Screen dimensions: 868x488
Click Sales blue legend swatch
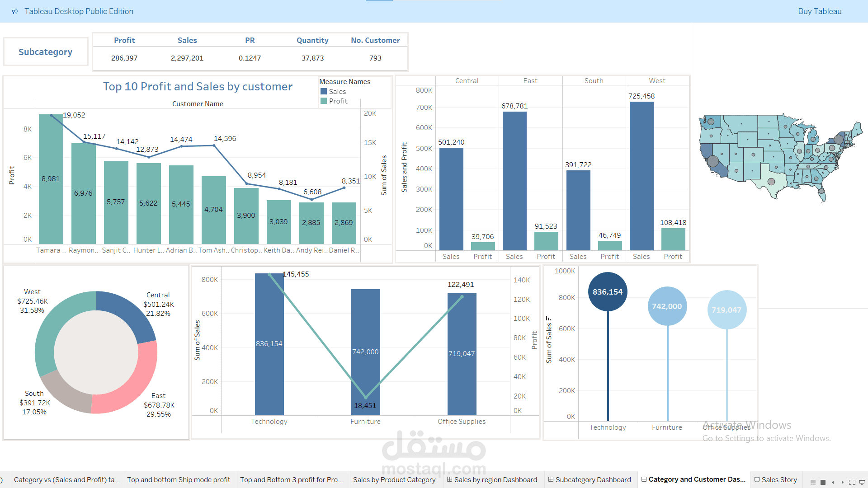[324, 91]
